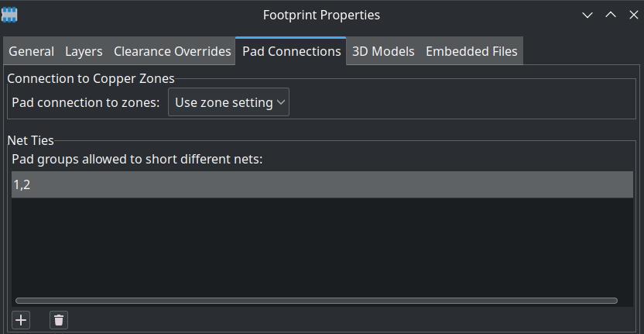Select the Pad Connections tab
The height and width of the screenshot is (334, 644).
291,51
